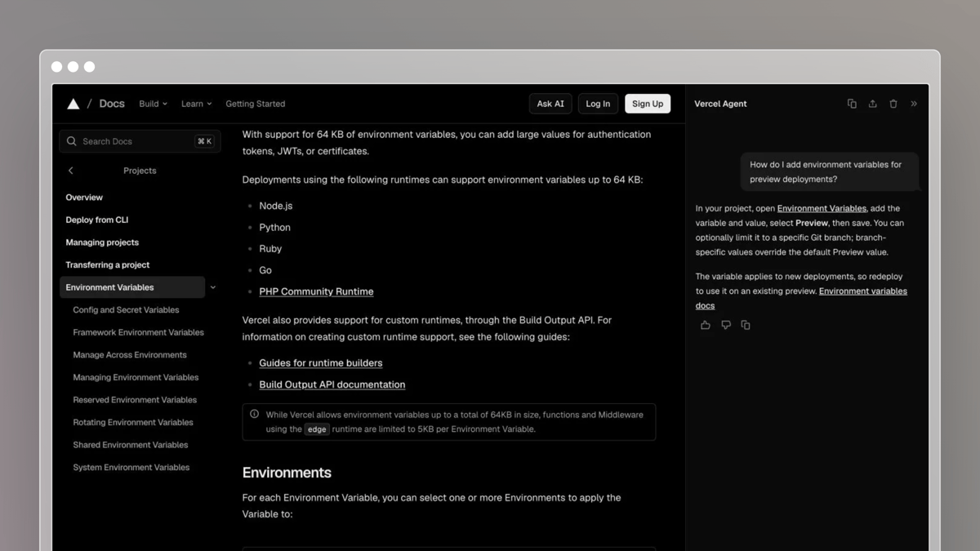This screenshot has width=980, height=551.
Task: Click the Projects label in the sidebar header
Action: [x=140, y=171]
